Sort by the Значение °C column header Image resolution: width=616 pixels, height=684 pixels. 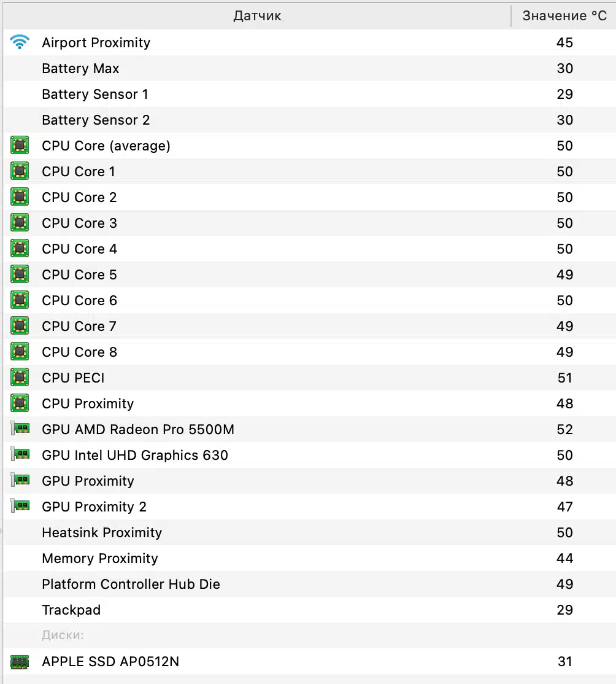tap(564, 16)
